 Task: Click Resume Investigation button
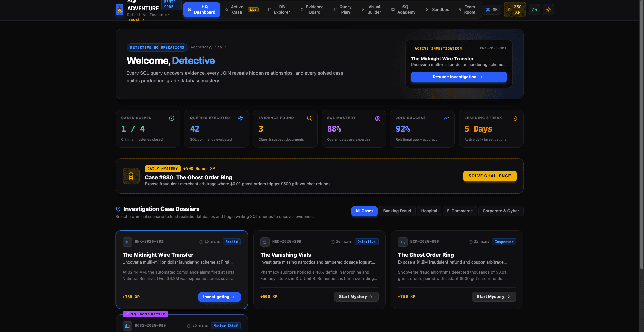click(459, 77)
